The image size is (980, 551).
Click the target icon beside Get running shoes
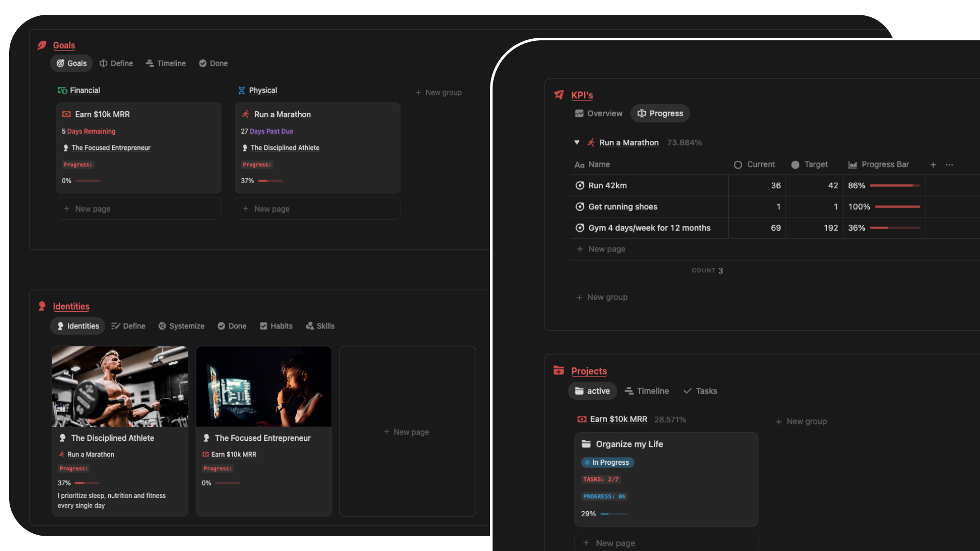coord(580,207)
